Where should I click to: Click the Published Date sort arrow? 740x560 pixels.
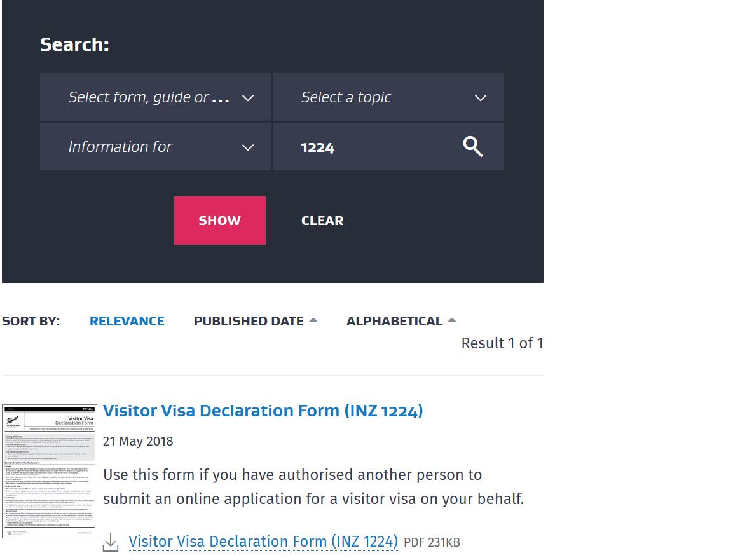pos(313,320)
